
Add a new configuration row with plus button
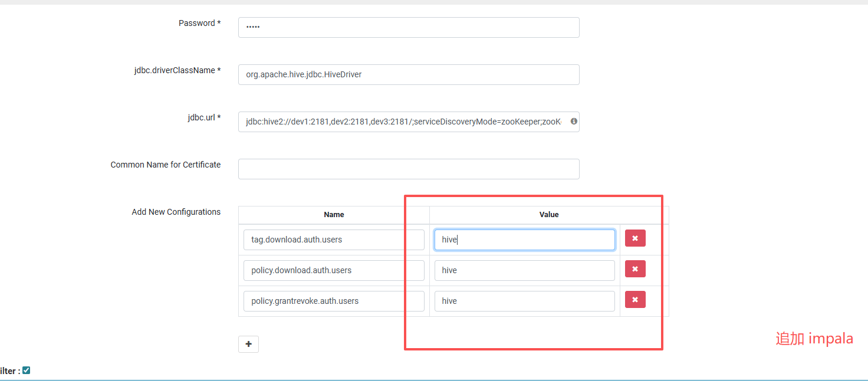click(x=248, y=344)
